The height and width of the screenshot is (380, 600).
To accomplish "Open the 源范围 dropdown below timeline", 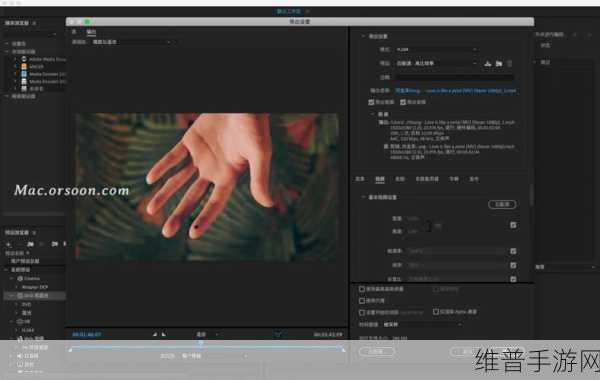I will tap(214, 356).
